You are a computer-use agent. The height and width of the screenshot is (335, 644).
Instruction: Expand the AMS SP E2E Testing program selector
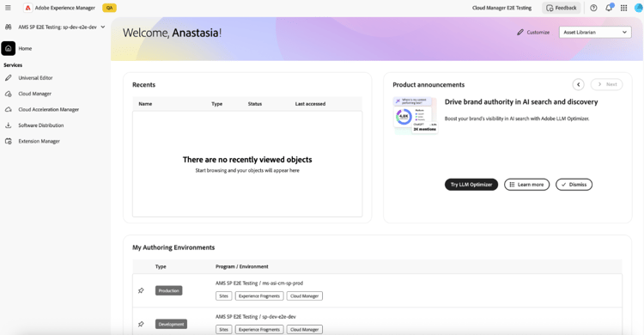tap(61, 27)
